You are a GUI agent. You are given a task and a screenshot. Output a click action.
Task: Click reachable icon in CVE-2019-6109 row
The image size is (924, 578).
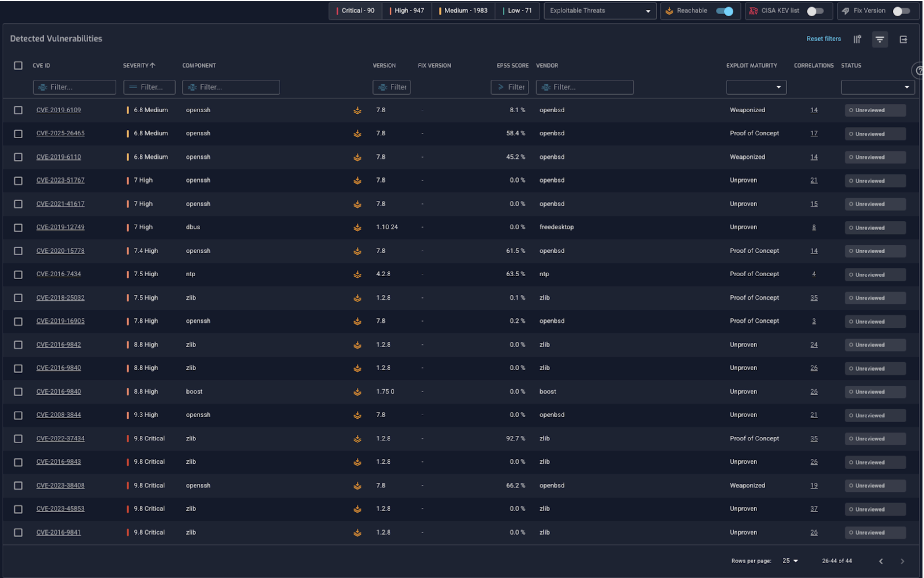pos(357,110)
